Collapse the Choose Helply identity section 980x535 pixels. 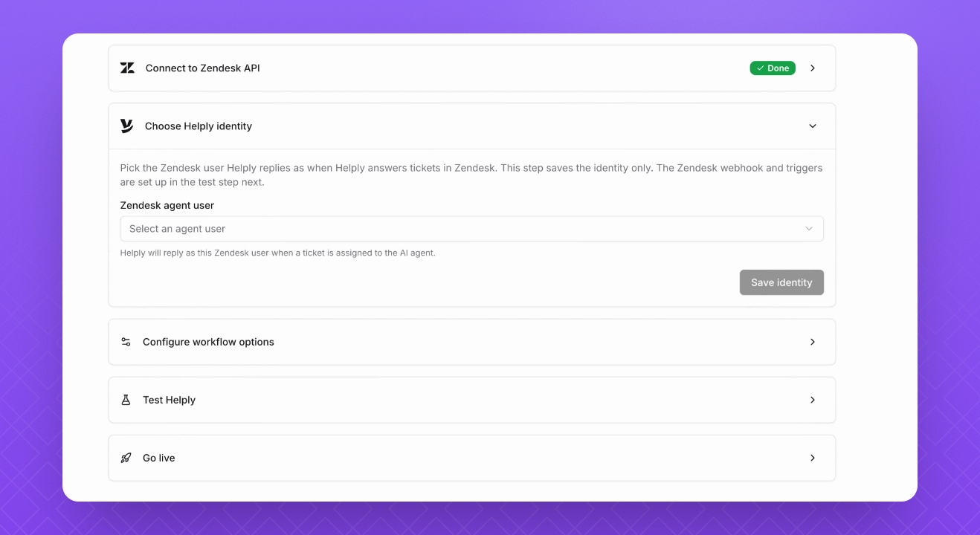813,126
